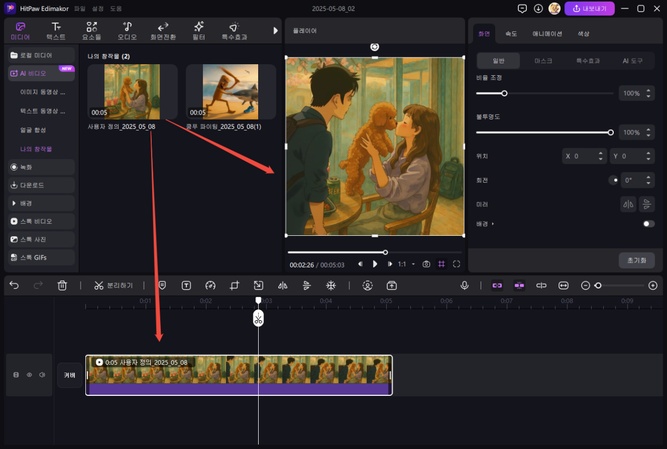
Task: Open the Filters tab with sparkle icon
Action: point(199,31)
